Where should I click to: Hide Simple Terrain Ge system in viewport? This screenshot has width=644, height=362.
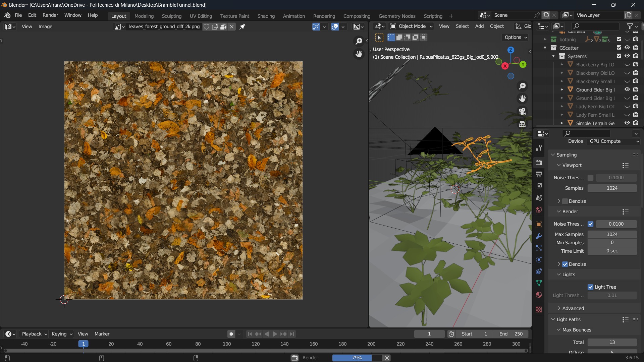[x=627, y=123]
